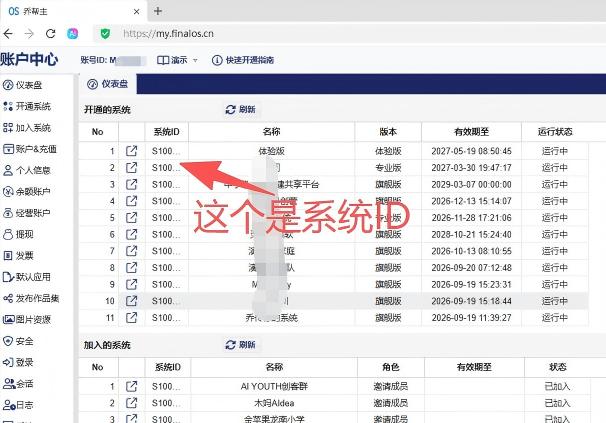Expand the 演示 dropdown
The height and width of the screenshot is (423, 606).
point(177,60)
